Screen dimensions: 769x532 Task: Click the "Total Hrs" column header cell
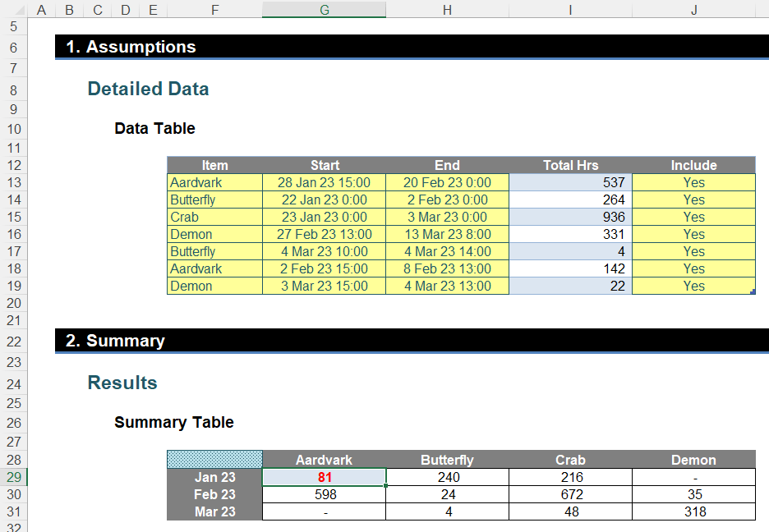(570, 165)
